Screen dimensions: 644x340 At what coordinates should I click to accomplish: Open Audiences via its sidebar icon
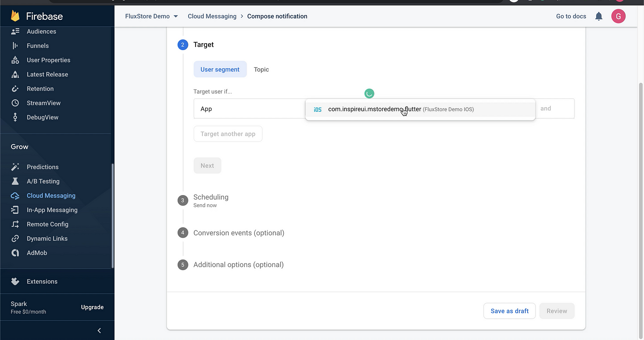15,31
